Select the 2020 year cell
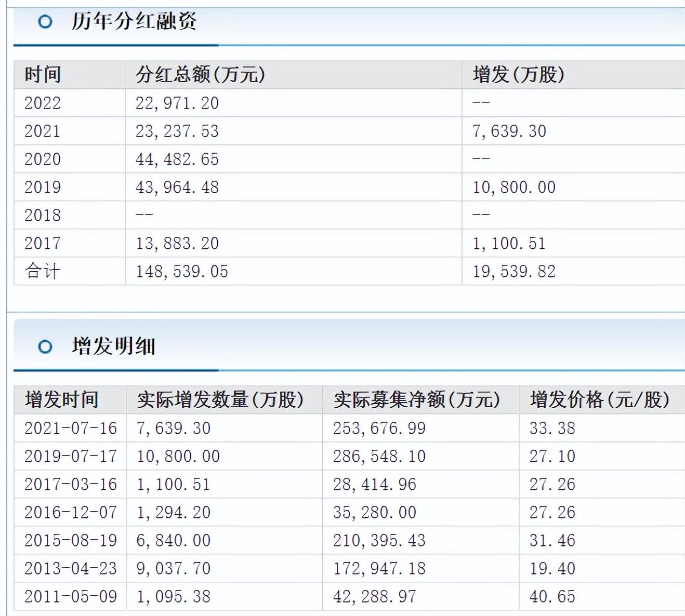685x616 pixels. tap(43, 159)
